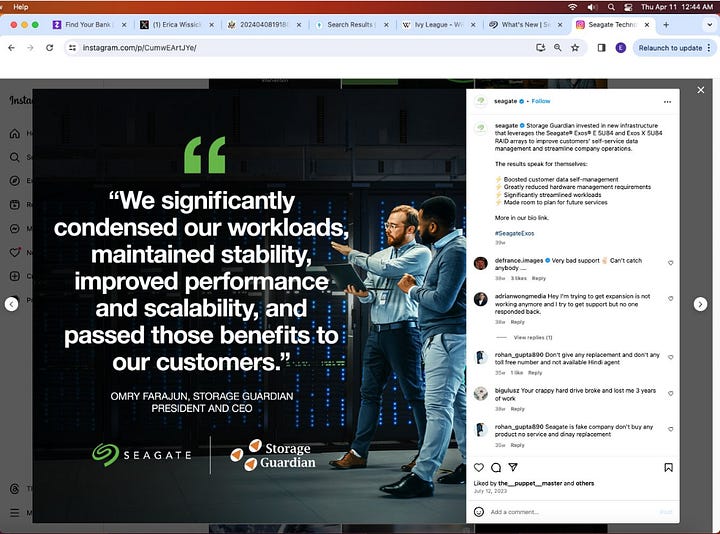Open bigulusz profile avatar
The image size is (720, 534).
pos(481,394)
